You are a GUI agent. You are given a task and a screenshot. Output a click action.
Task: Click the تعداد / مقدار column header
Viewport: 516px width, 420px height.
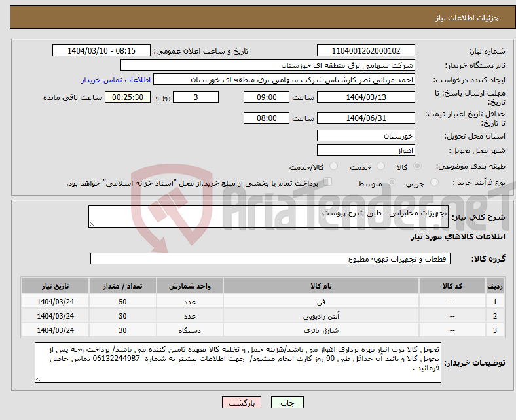coord(122,286)
